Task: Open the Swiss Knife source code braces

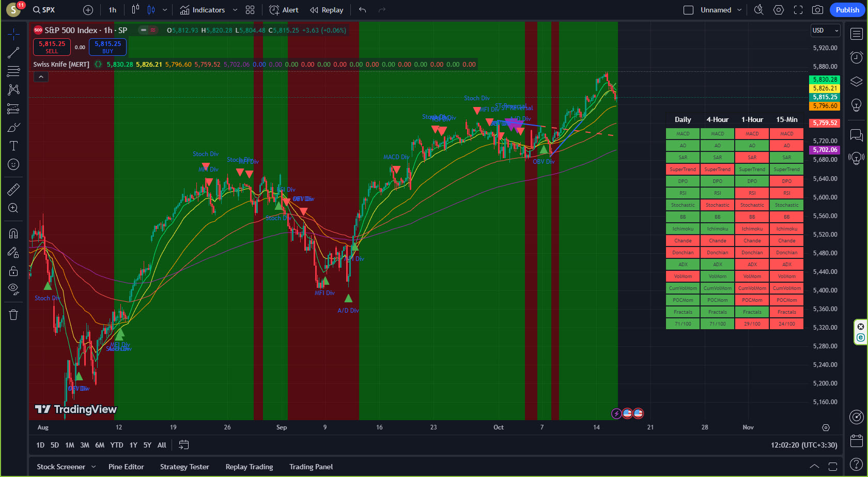Action: [x=98, y=65]
